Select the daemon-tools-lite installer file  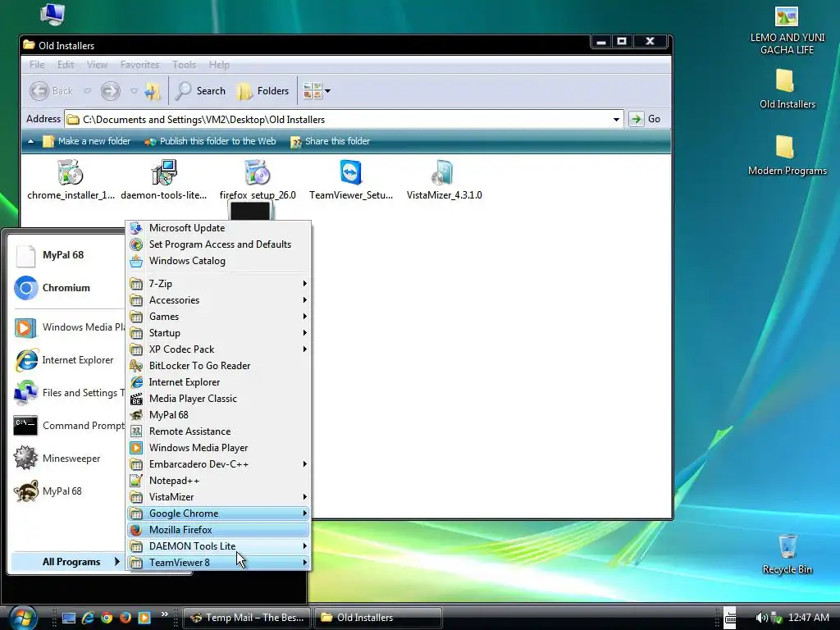[x=164, y=180]
